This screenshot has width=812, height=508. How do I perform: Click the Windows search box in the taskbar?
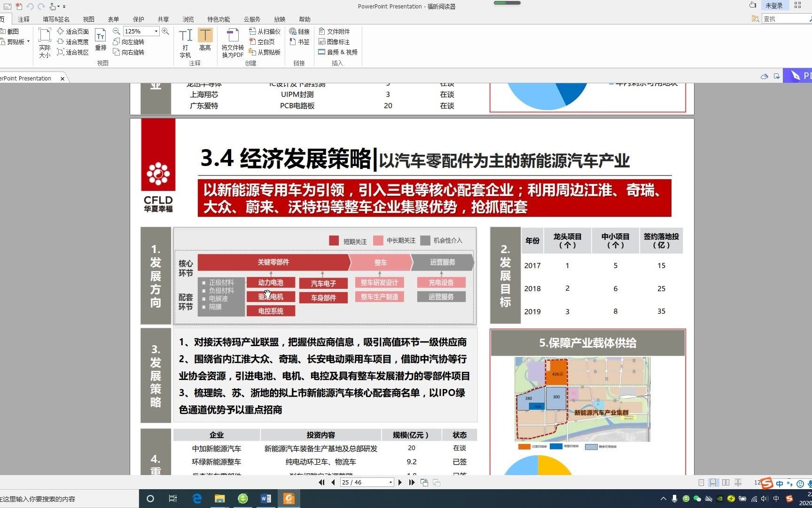(x=69, y=499)
